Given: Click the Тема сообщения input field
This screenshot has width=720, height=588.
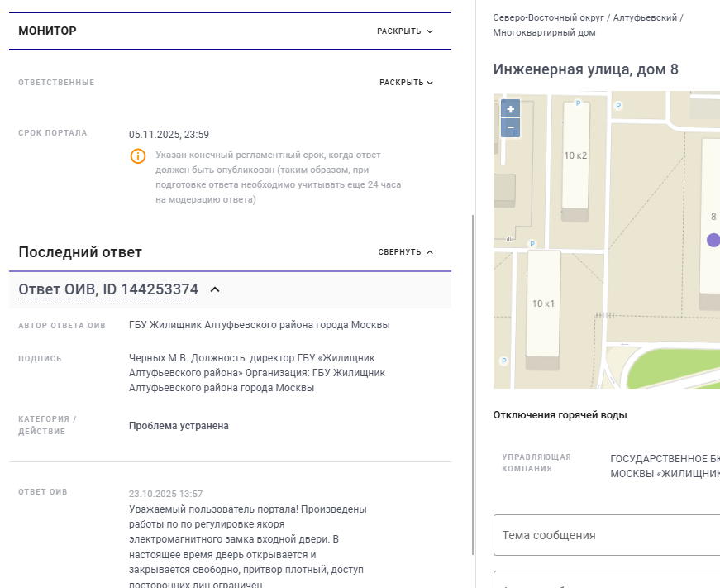Looking at the screenshot, I should [x=608, y=535].
